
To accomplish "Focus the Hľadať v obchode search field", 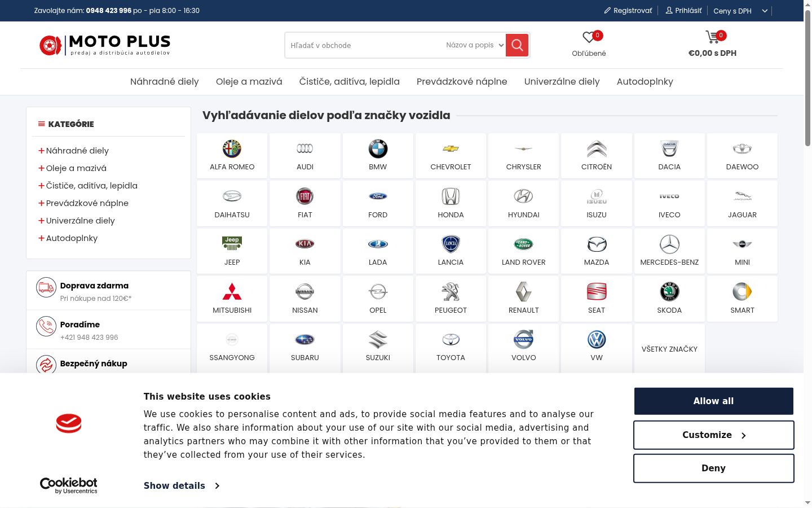I will click(365, 45).
